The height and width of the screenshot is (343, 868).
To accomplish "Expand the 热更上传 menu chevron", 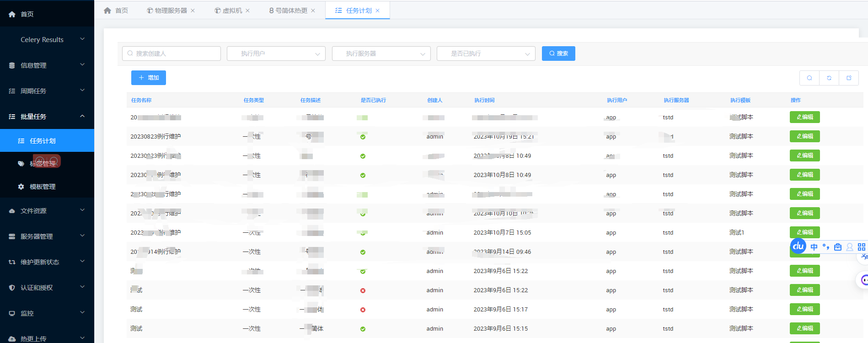I will pyautogui.click(x=82, y=338).
